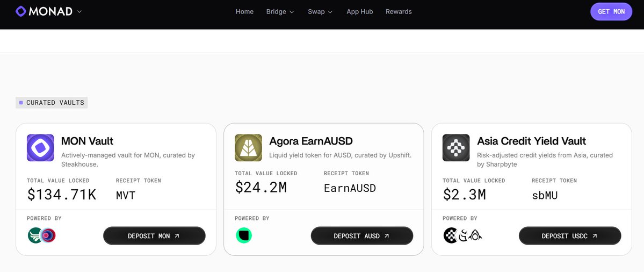644x272 pixels.
Task: Select the $2.3M total value locked
Action: click(x=464, y=195)
